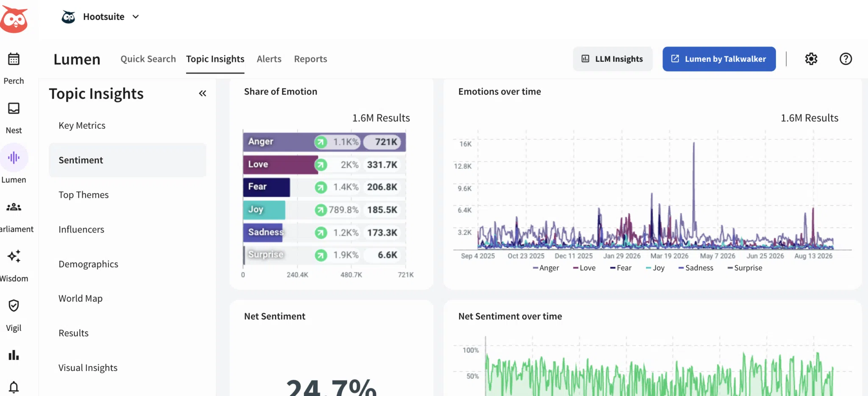This screenshot has width=868, height=396.
Task: Switch to the Quick Search tab
Action: (x=148, y=59)
